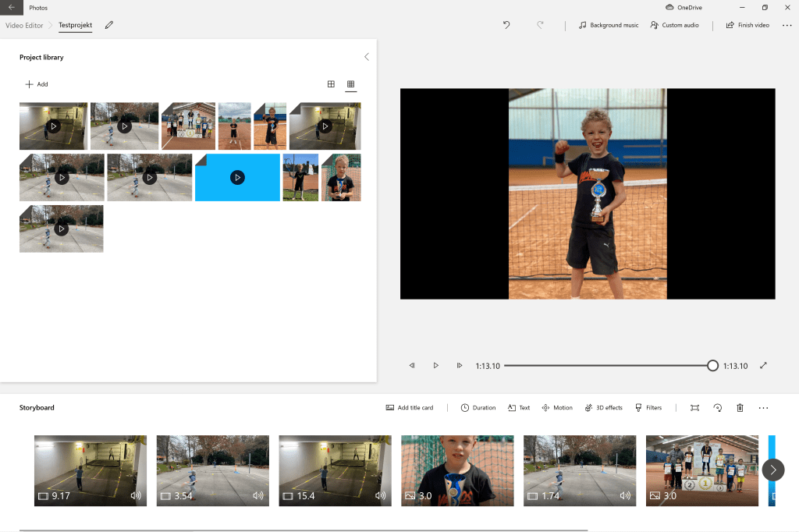The height and width of the screenshot is (532, 799).
Task: Switch library to large thumbnail grid view
Action: [331, 84]
